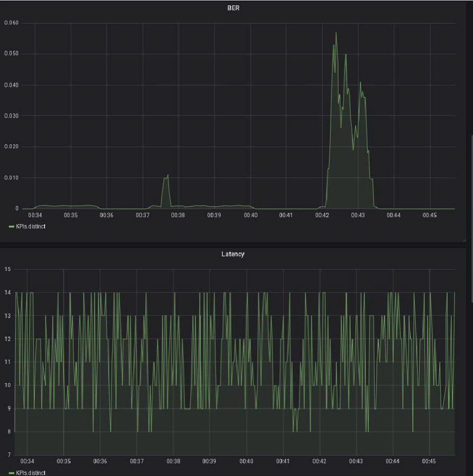Image resolution: width=473 pixels, height=476 pixels.
Task: Click the 15 value on Latency y-axis
Action: [x=7, y=269]
